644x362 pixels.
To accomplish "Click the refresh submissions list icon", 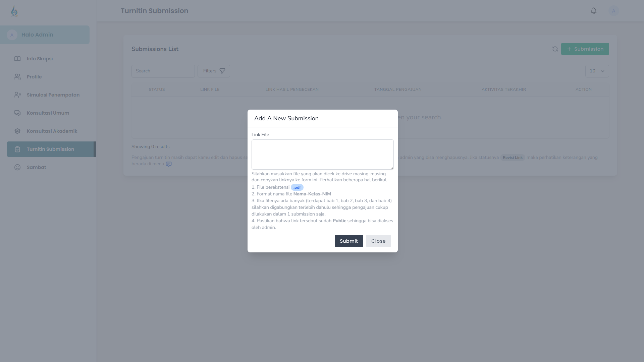I will pyautogui.click(x=555, y=49).
